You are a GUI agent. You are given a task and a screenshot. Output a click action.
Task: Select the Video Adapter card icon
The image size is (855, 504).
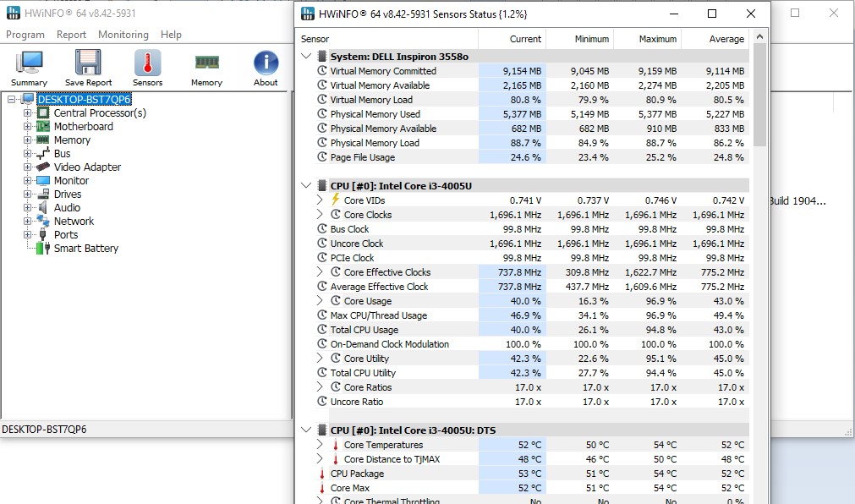(x=43, y=167)
